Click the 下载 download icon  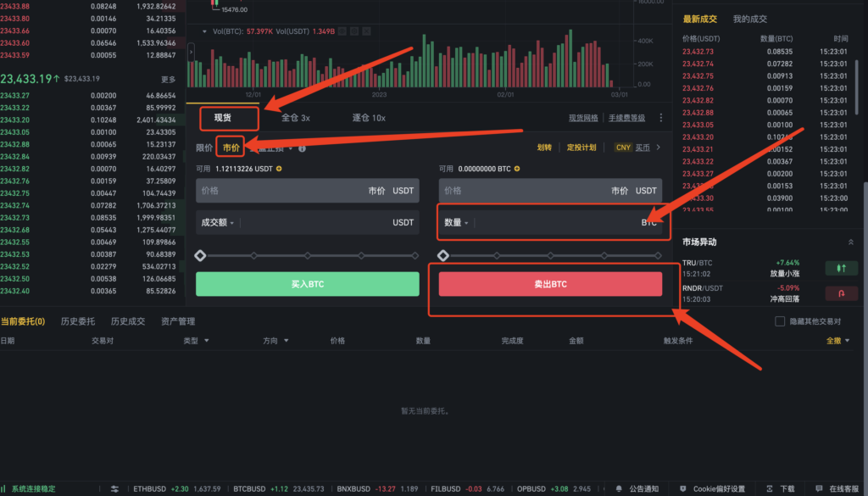tap(781, 489)
